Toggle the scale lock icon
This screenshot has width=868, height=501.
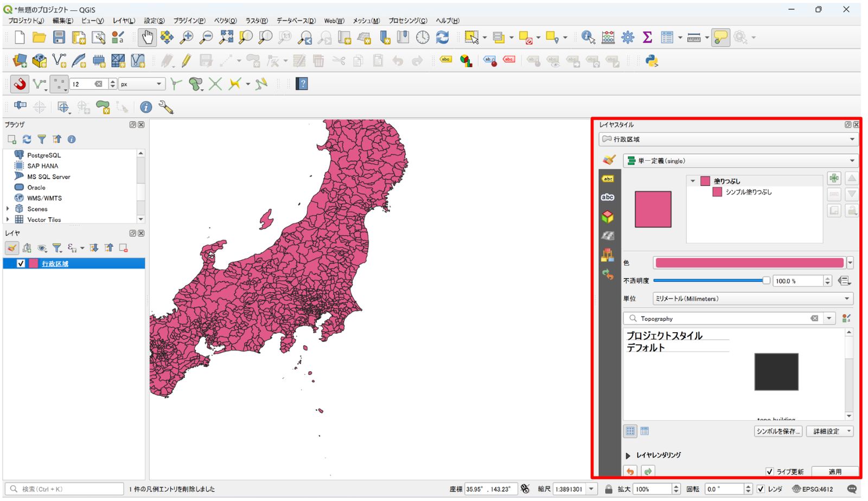[609, 489]
